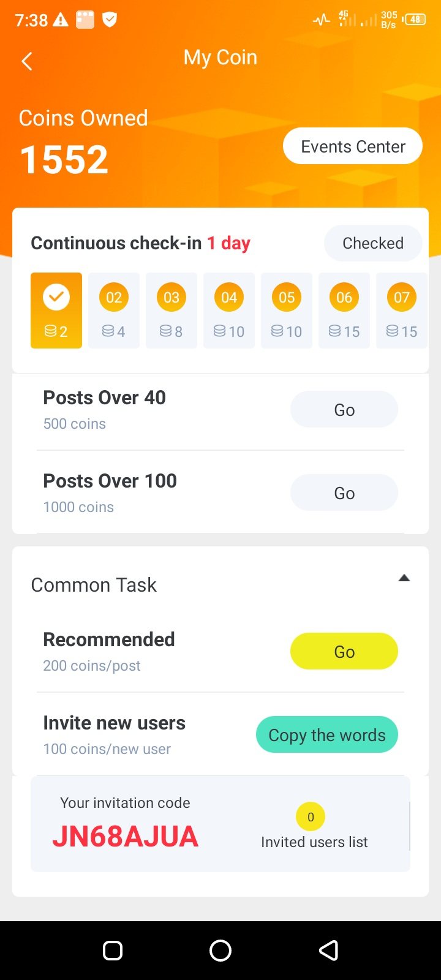The height and width of the screenshot is (980, 441).
Task: Tap the invitation code JN68AJUA
Action: (x=126, y=837)
